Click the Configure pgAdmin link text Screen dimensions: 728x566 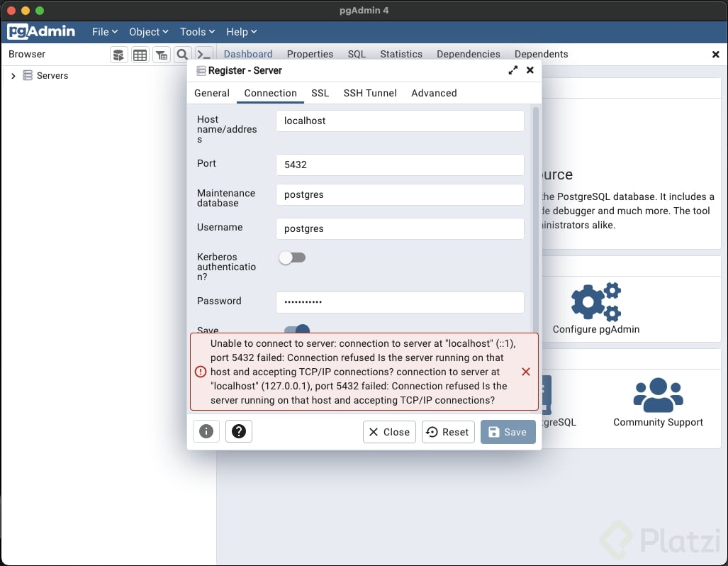[595, 329]
